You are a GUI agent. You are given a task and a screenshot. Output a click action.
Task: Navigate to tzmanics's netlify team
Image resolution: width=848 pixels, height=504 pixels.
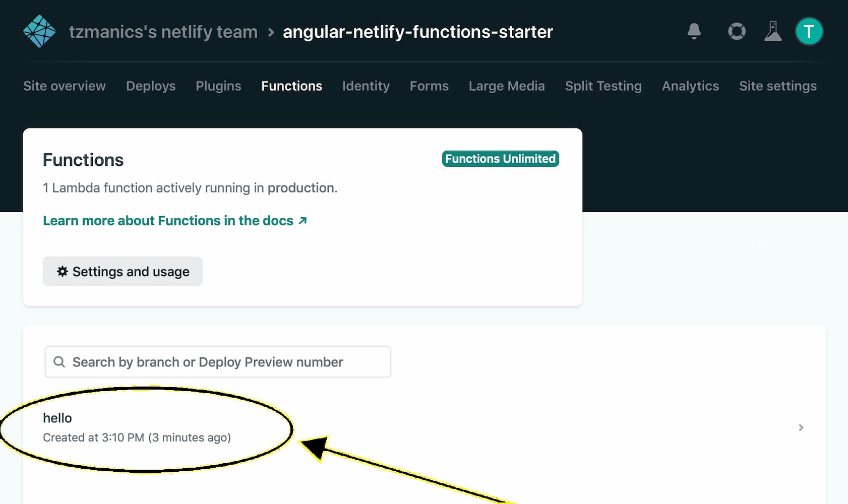pyautogui.click(x=162, y=31)
